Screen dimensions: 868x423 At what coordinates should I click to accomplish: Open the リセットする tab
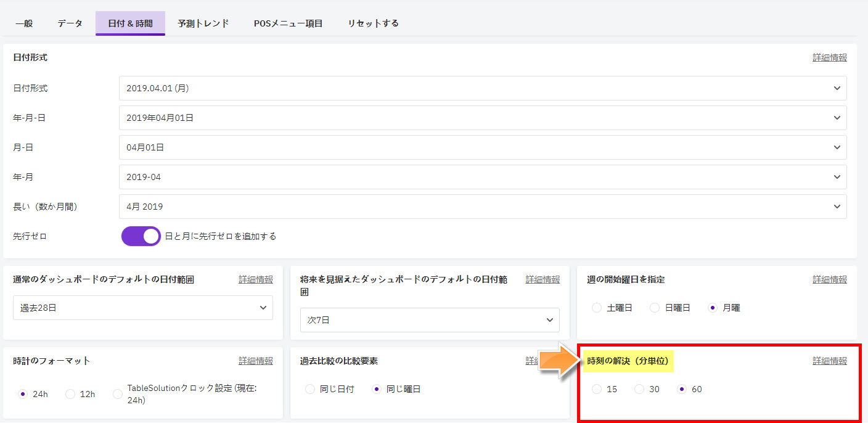[373, 23]
